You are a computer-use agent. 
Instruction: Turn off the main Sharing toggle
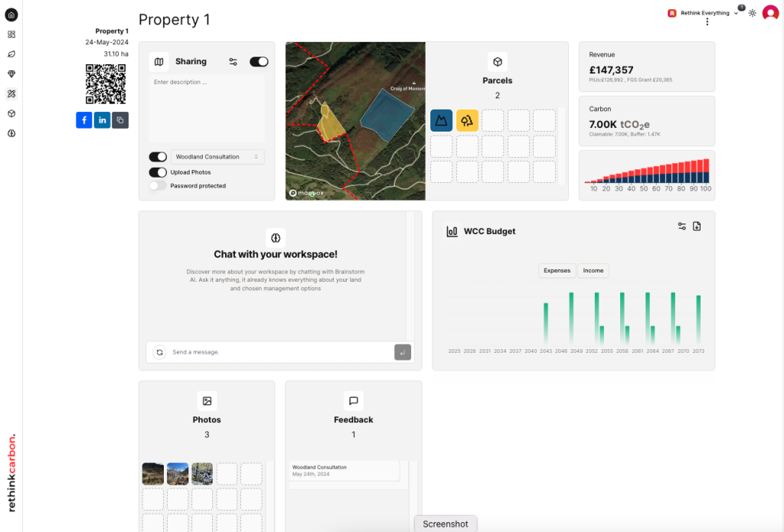click(x=259, y=61)
